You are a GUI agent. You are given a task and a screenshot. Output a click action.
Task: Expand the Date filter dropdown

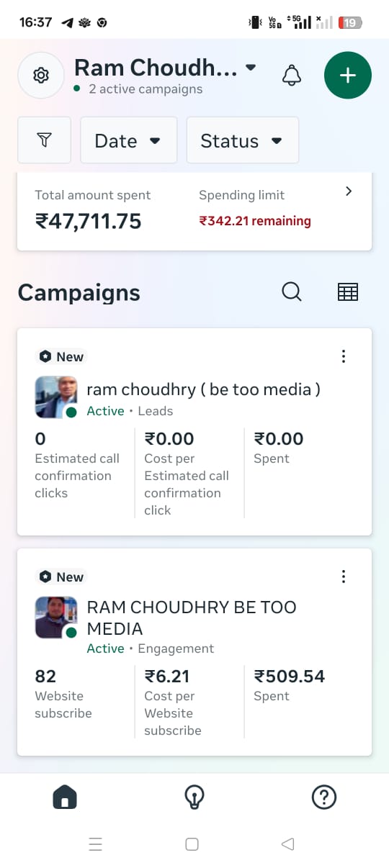pos(129,140)
